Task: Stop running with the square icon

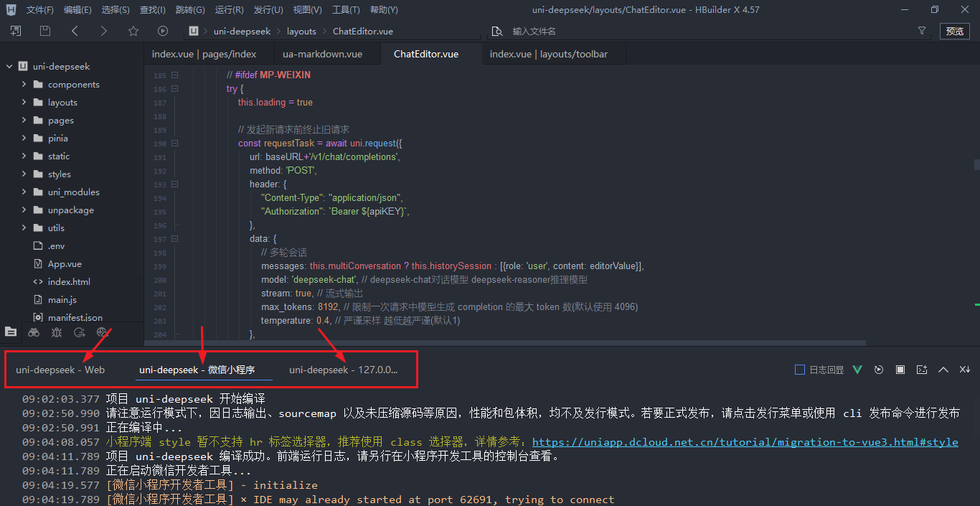Action: pyautogui.click(x=900, y=370)
